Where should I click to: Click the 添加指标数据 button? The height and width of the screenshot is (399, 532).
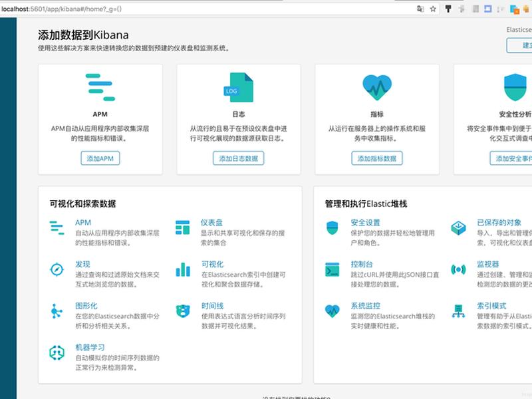[x=377, y=158]
